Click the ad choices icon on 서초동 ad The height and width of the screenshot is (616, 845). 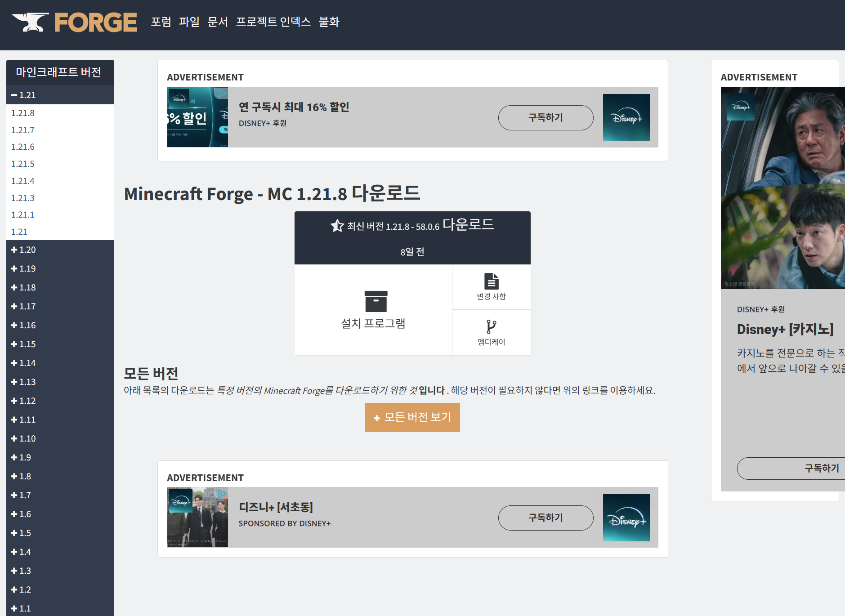(x=222, y=494)
